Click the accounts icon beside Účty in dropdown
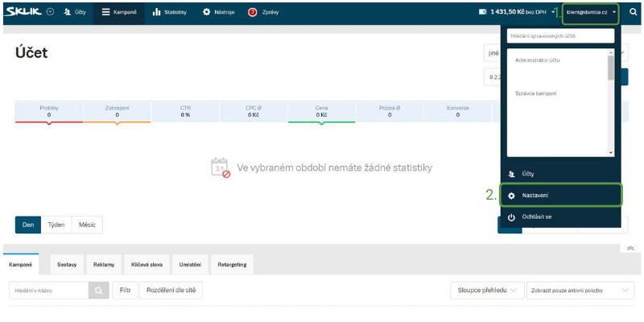Image resolution: width=644 pixels, height=322 pixels. 511,174
